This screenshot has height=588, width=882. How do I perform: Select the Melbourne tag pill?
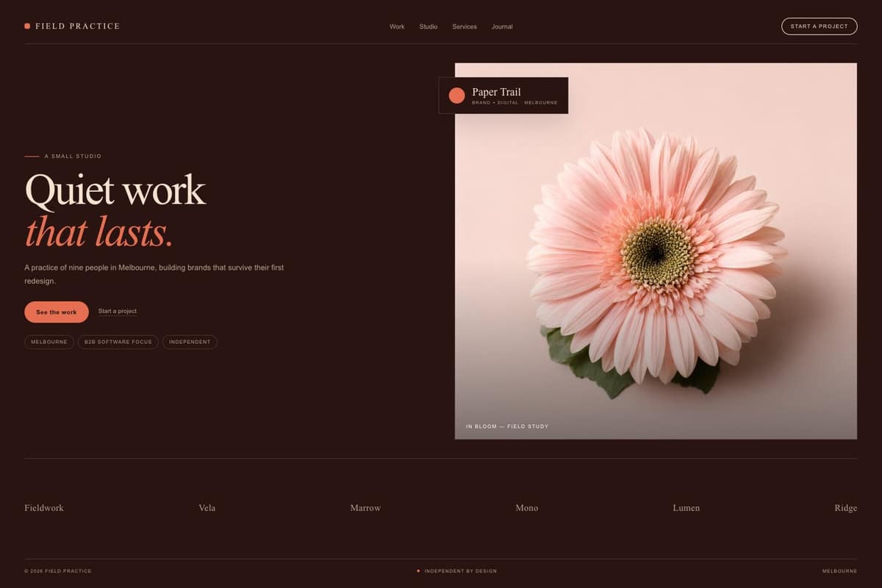click(49, 342)
